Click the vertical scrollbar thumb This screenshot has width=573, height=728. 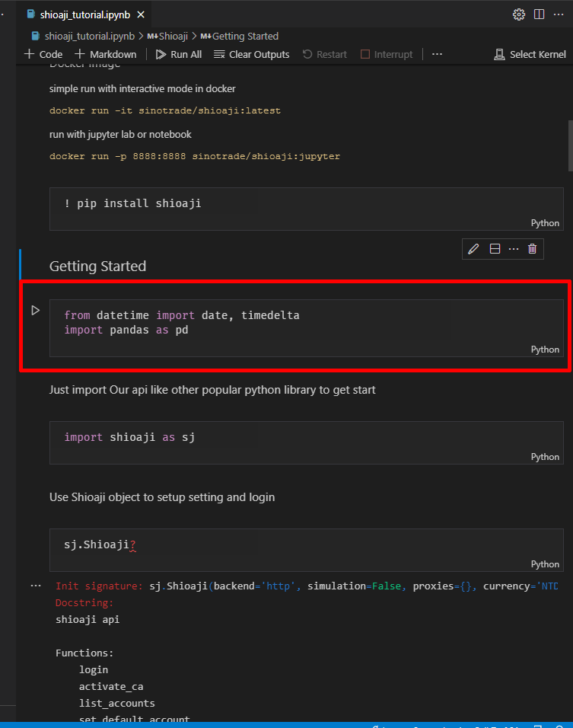570,145
